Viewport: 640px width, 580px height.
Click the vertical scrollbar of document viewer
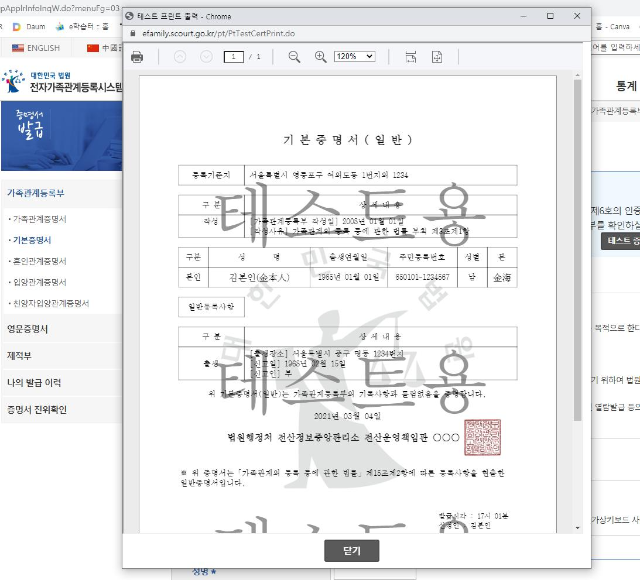[x=577, y=250]
